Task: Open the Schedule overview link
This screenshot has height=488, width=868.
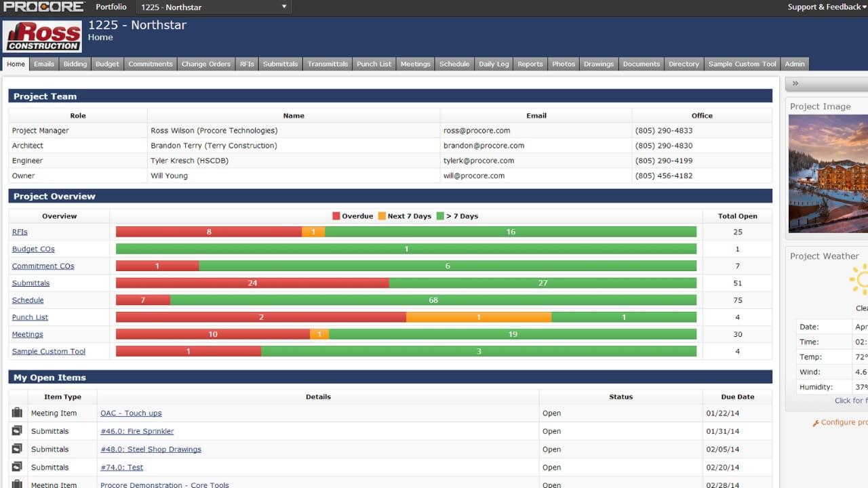Action: 28,300
